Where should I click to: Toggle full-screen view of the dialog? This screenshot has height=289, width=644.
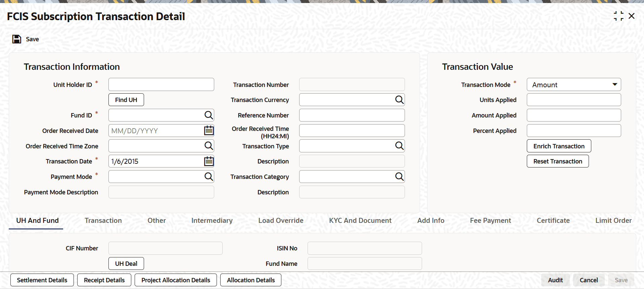click(x=618, y=16)
